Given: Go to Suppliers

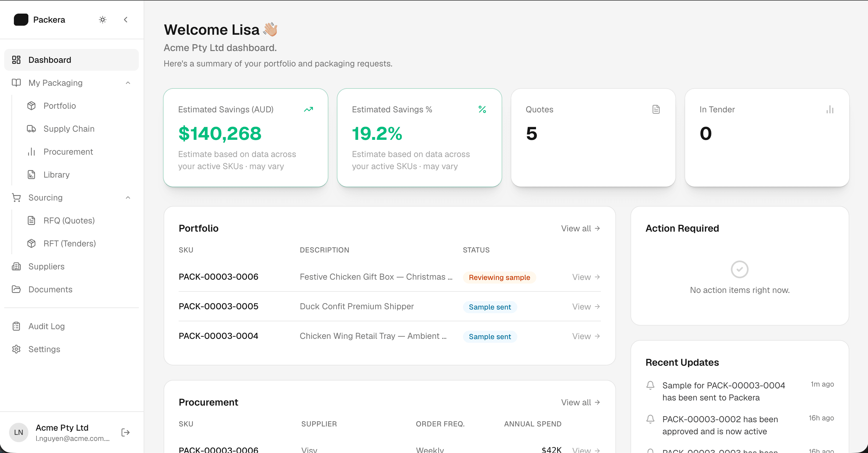Looking at the screenshot, I should click(x=46, y=266).
